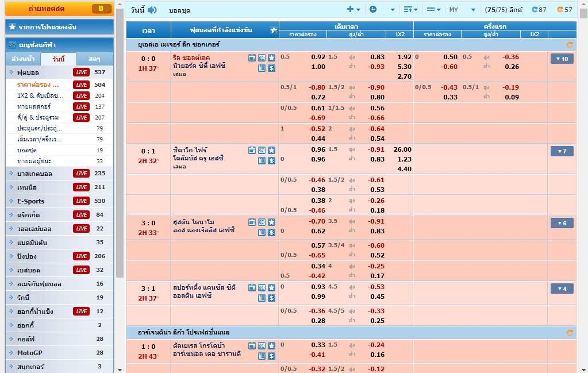
Task: Open live TV icon for Real Salt Lake match
Action: tap(252, 57)
